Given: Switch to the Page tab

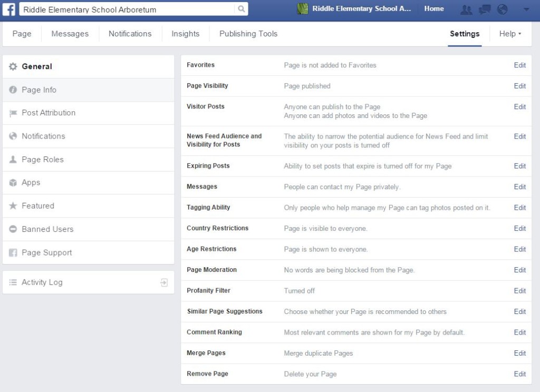Looking at the screenshot, I should point(22,34).
